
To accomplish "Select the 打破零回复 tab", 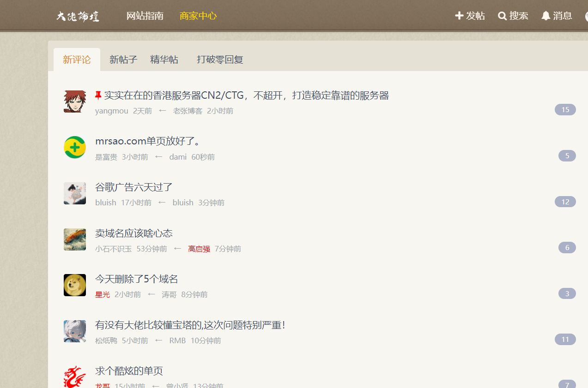I will [x=220, y=60].
